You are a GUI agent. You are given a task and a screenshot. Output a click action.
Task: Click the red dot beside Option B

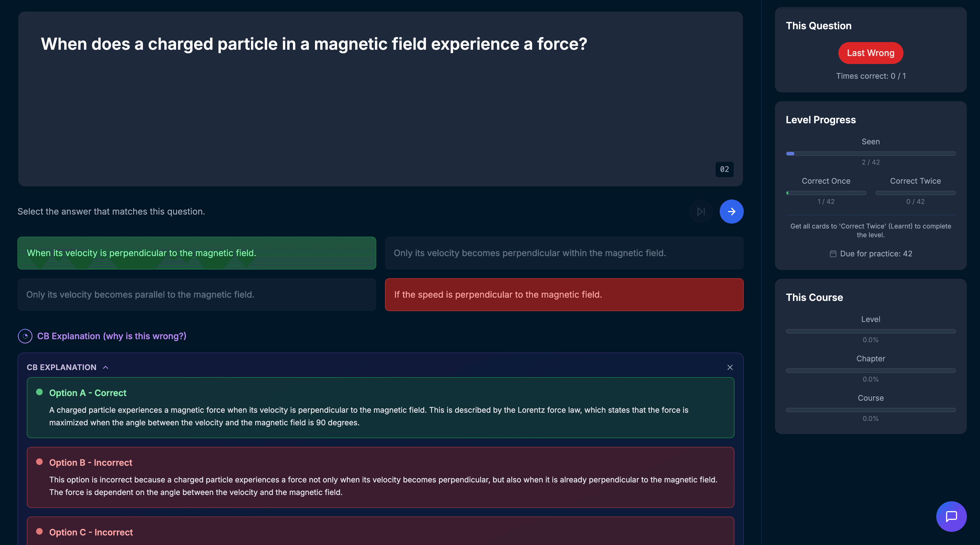(x=39, y=462)
